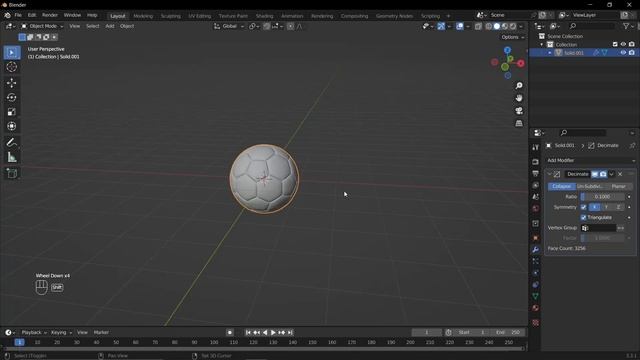Open the Render menu
Screen dimensions: 640x360
(x=50, y=15)
